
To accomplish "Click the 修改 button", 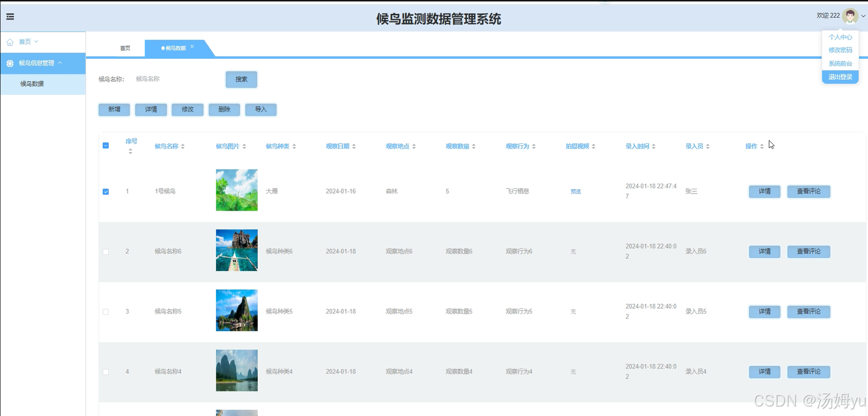I will tap(187, 110).
